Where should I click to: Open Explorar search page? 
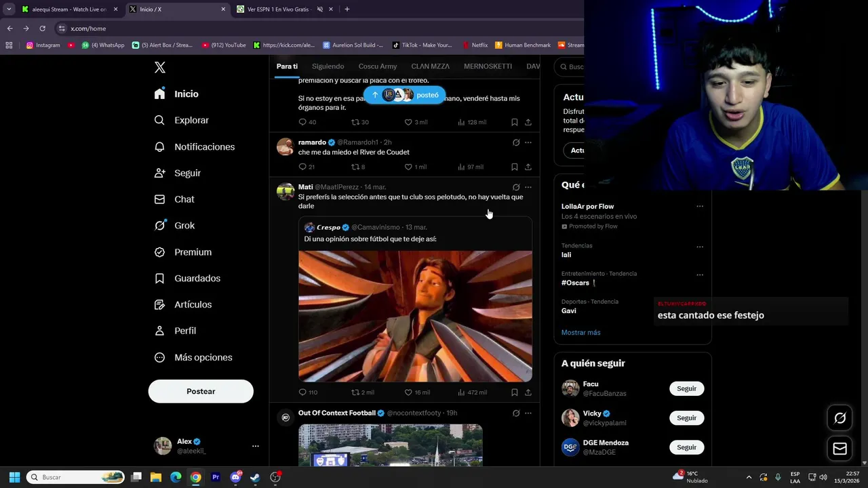181,120
